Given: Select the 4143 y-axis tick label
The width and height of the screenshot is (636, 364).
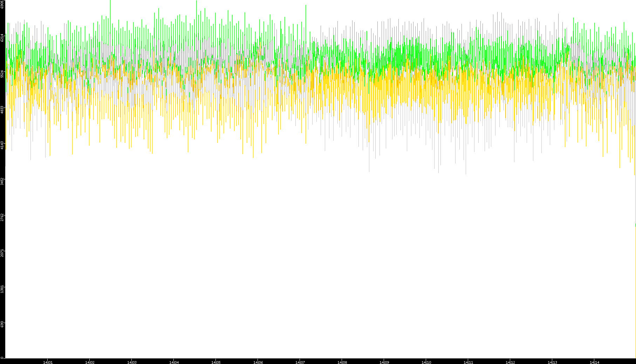Looking at the screenshot, I should [2, 145].
